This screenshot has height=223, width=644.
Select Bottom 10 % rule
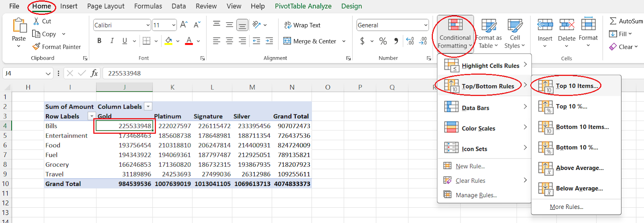[576, 147]
